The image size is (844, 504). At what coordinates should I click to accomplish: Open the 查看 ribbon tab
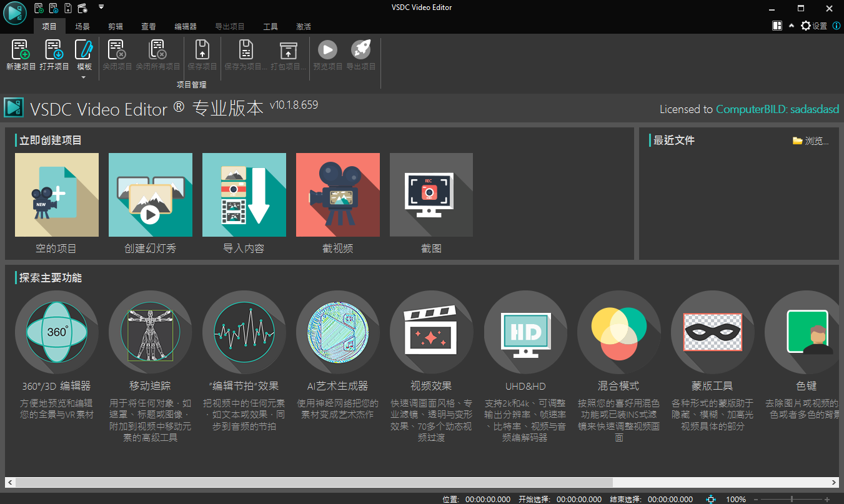pyautogui.click(x=149, y=26)
